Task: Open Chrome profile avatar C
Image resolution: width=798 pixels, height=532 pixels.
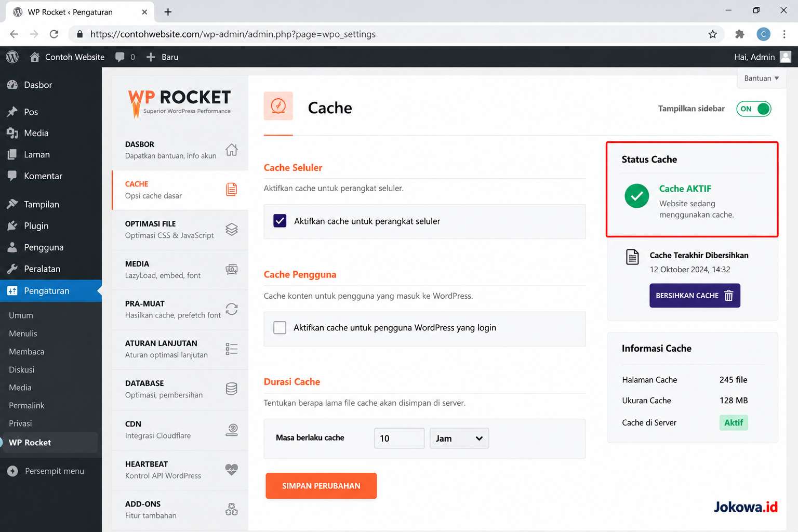Action: 763,34
